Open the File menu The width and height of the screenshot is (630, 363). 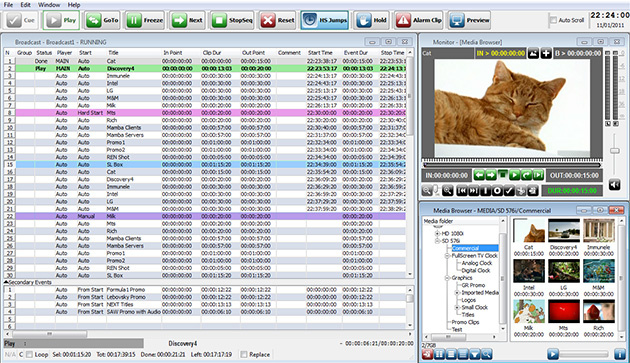8,5
